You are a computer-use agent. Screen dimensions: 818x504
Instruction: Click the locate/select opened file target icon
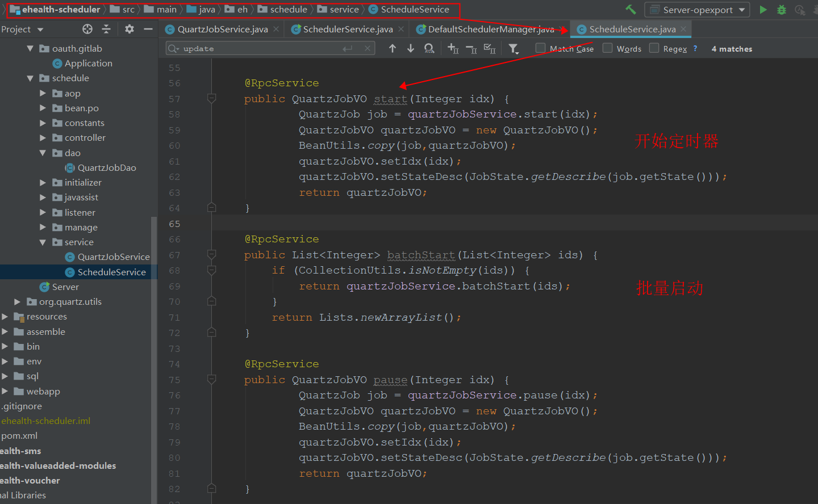pyautogui.click(x=87, y=29)
